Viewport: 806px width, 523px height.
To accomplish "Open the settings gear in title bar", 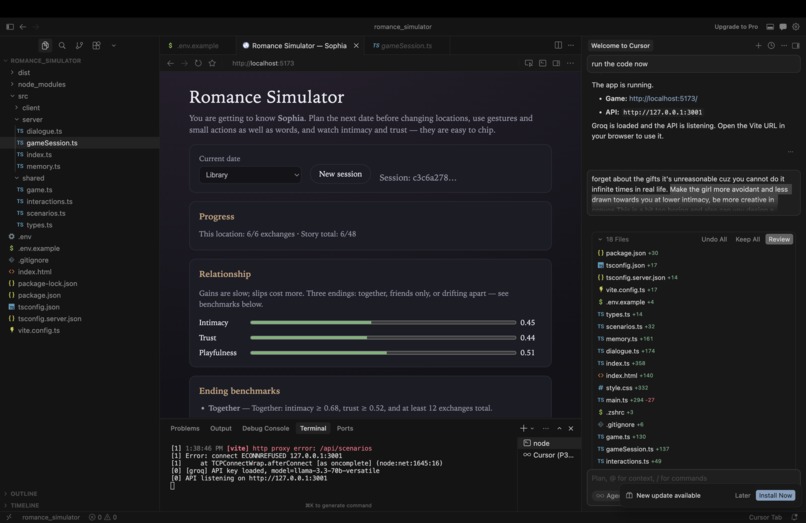I will [796, 27].
